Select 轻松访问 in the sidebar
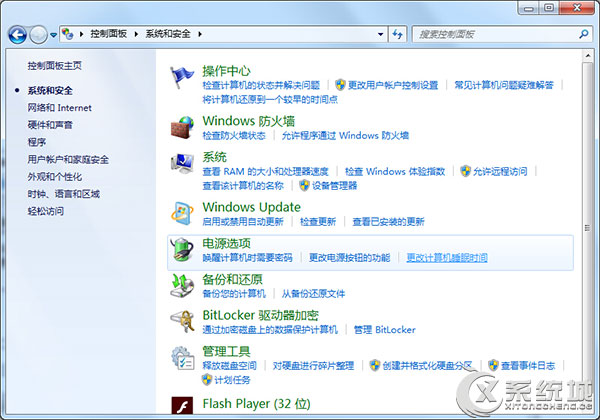Image resolution: width=600 pixels, height=420 pixels. (46, 211)
